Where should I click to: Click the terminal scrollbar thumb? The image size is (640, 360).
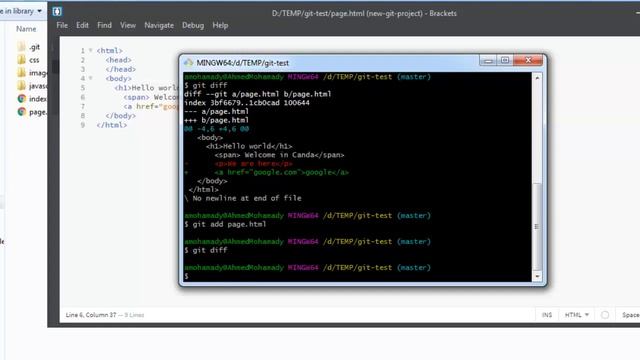pos(537,227)
